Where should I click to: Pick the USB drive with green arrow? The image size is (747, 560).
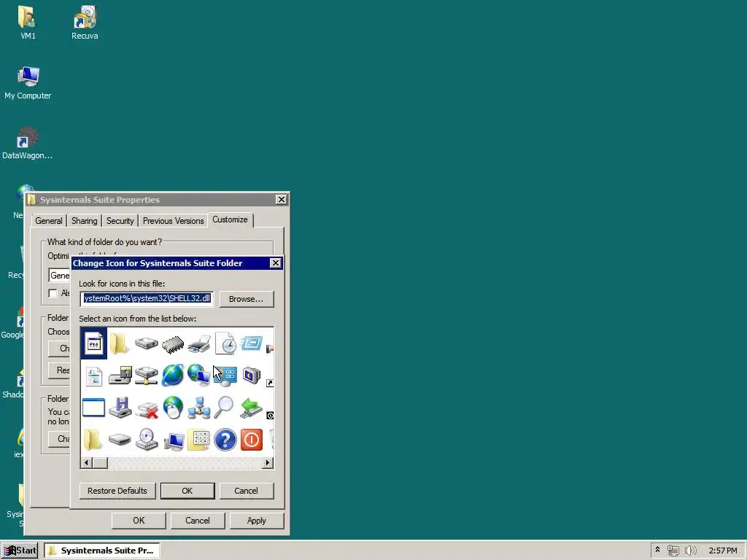(252, 408)
